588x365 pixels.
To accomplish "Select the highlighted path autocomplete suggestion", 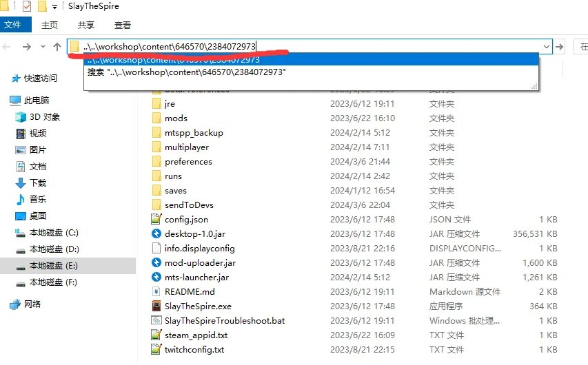I will (x=311, y=60).
